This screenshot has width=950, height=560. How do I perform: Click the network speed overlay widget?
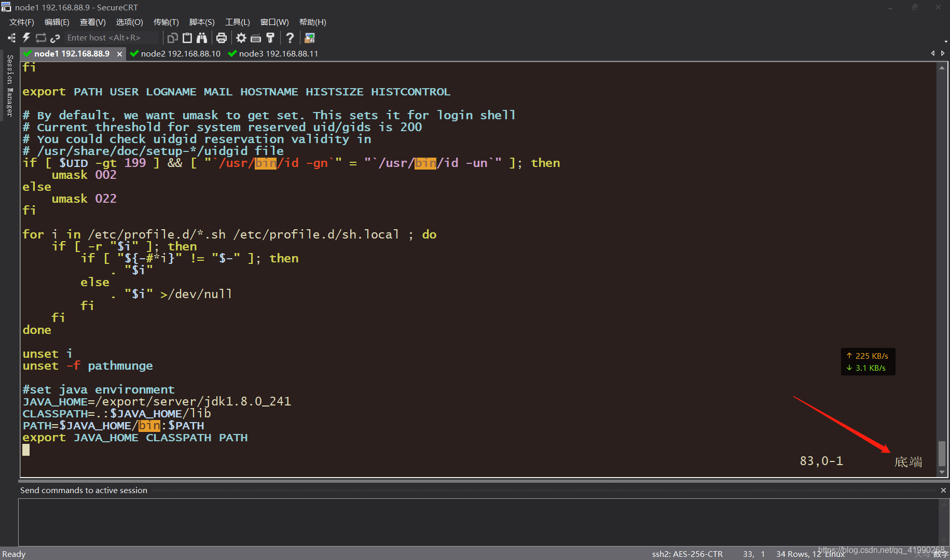click(x=868, y=361)
